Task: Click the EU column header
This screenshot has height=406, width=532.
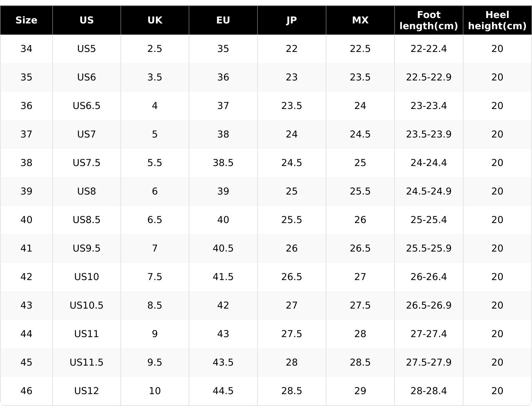Action: (223, 20)
